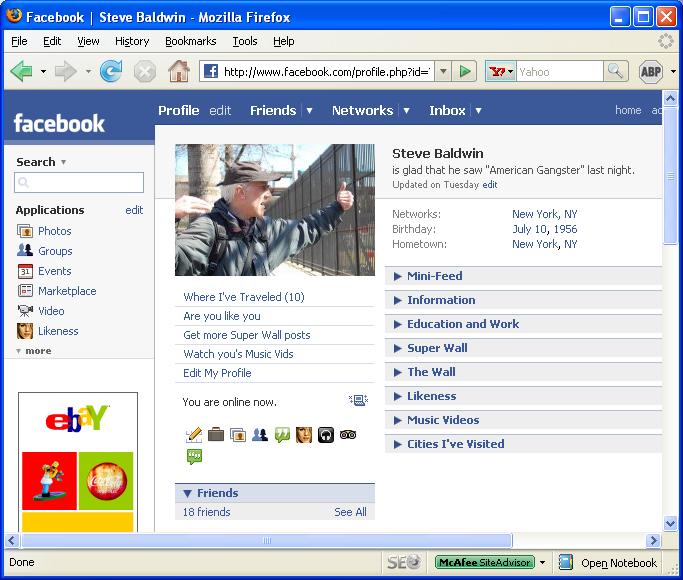
Task: Open the View menu
Action: (88, 41)
